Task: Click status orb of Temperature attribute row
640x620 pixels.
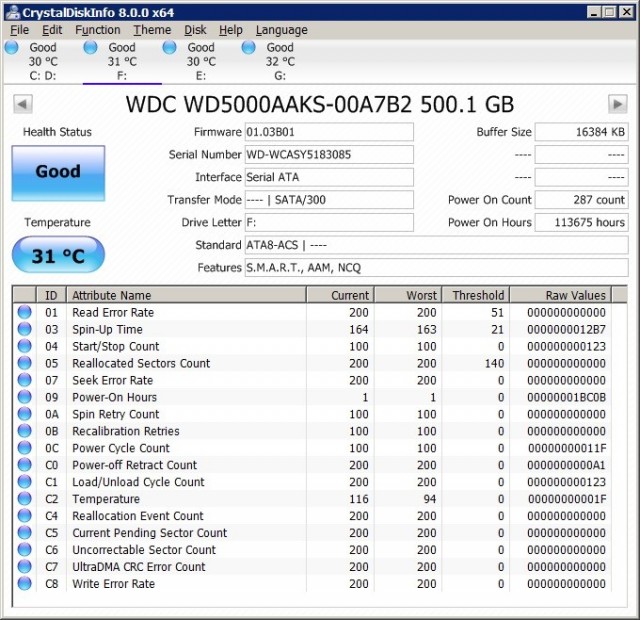Action: [24, 499]
